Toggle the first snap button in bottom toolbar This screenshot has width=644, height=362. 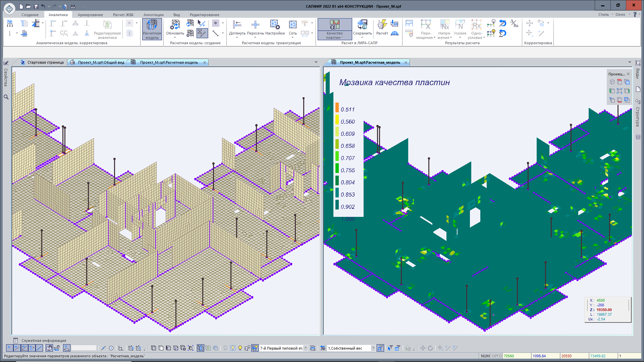(x=9, y=348)
